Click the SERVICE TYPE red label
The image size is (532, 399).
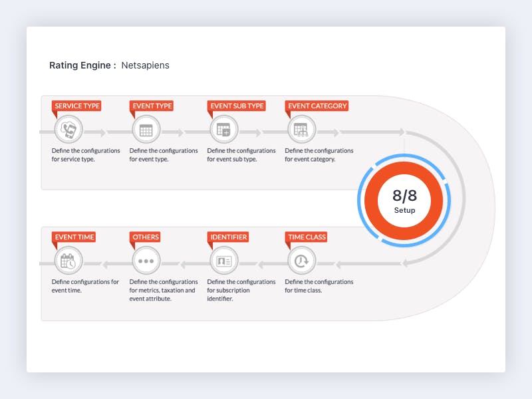point(76,106)
